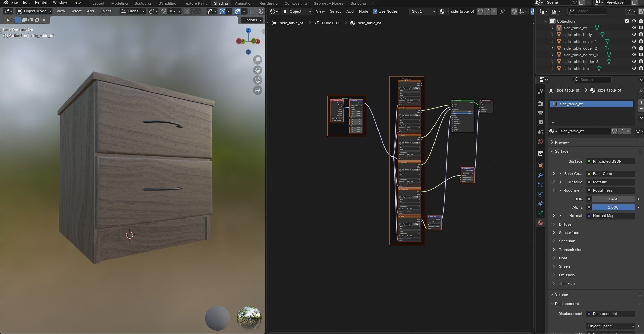The image size is (644, 334).
Task: Uncheck the Use Nodes checkbox
Action: 375,11
